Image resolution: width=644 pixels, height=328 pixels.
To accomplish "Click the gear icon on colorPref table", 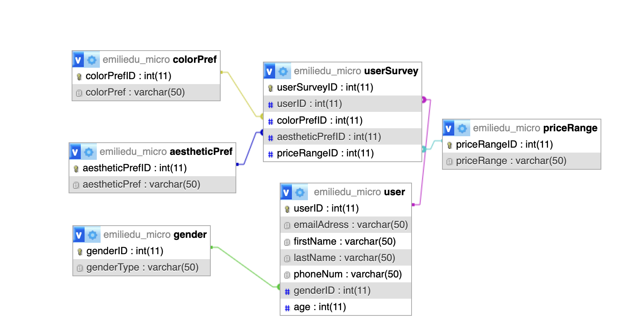I will pyautogui.click(x=92, y=60).
